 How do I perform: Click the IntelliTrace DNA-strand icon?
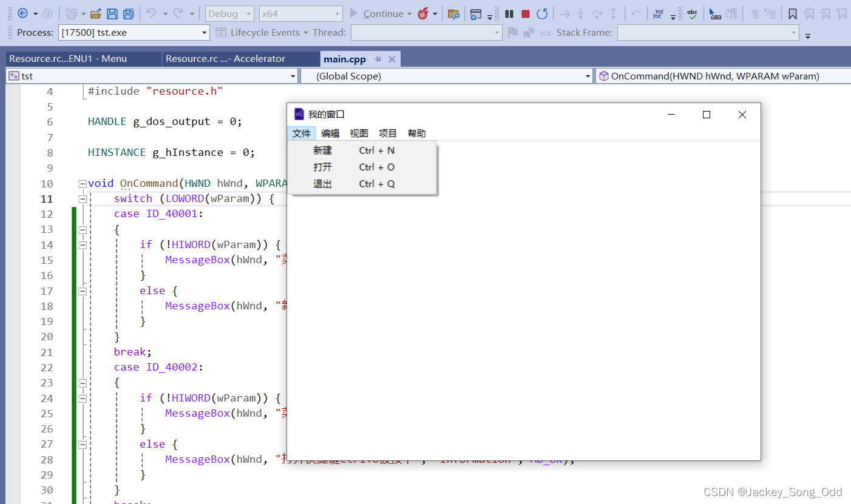point(658,13)
